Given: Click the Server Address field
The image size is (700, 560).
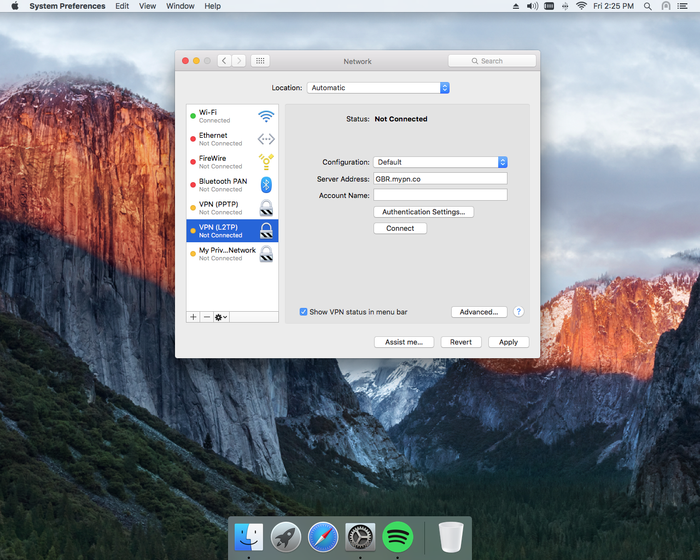Looking at the screenshot, I should pos(440,179).
